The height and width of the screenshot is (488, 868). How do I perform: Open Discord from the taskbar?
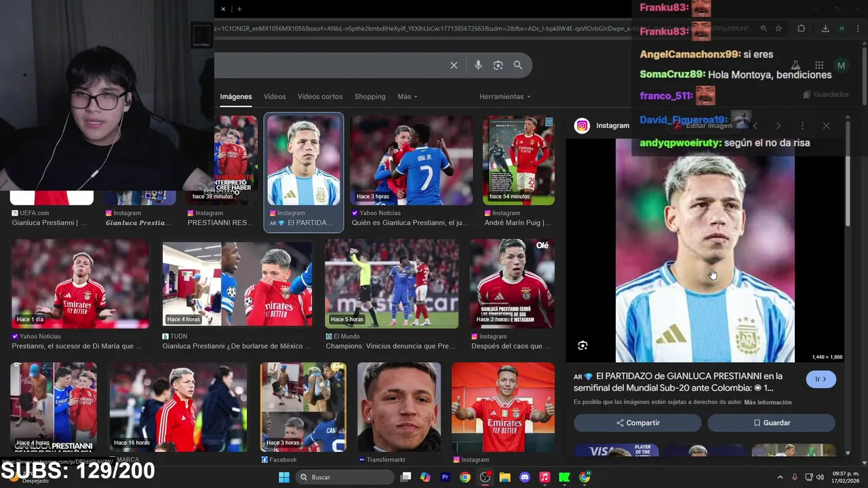[x=524, y=477]
